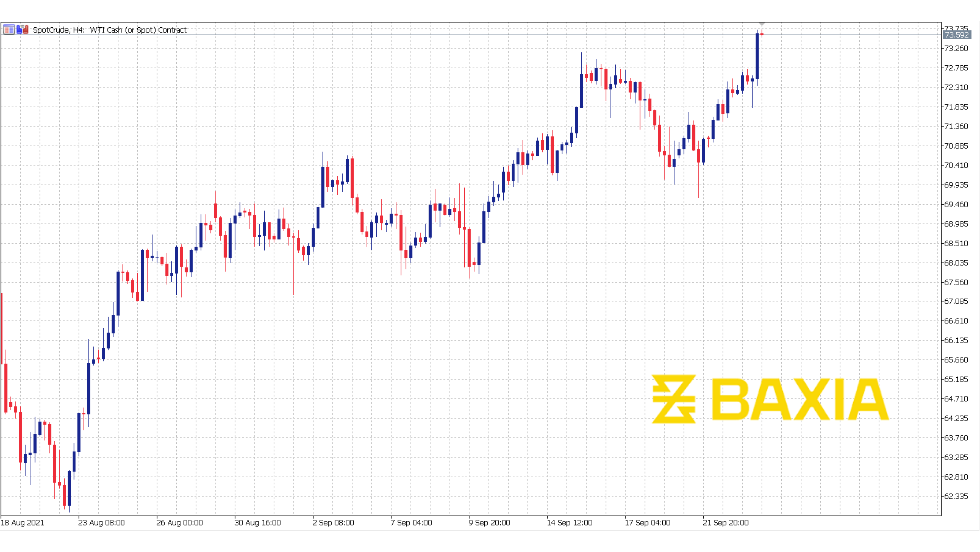Click the 18 Aug 2021 date label
The width and height of the screenshot is (980, 552).
coord(23,522)
